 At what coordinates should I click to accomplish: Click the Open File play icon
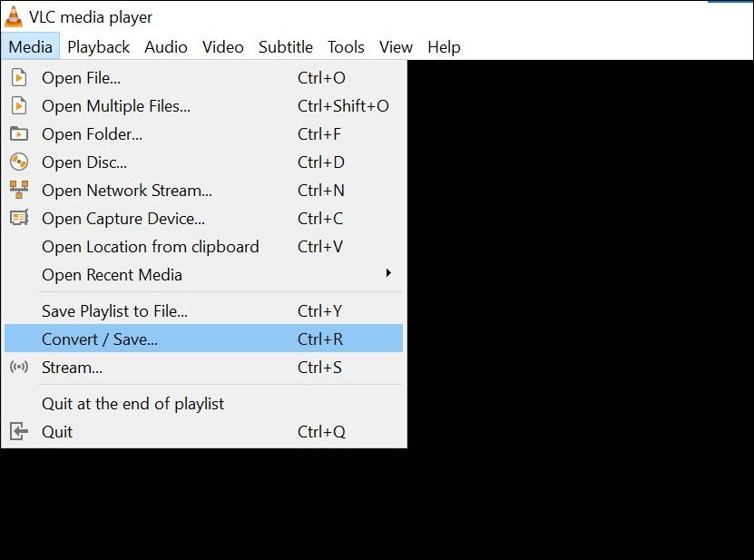point(19,78)
